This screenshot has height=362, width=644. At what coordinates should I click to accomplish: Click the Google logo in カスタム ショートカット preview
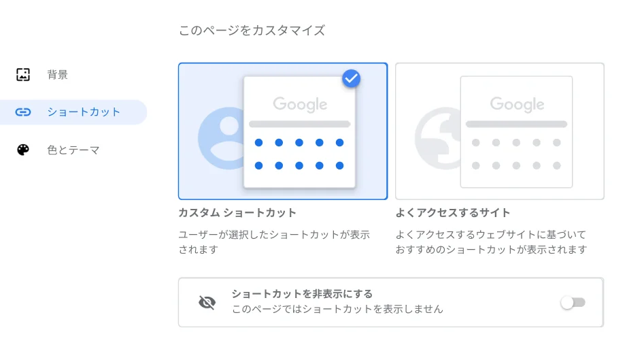coord(300,104)
